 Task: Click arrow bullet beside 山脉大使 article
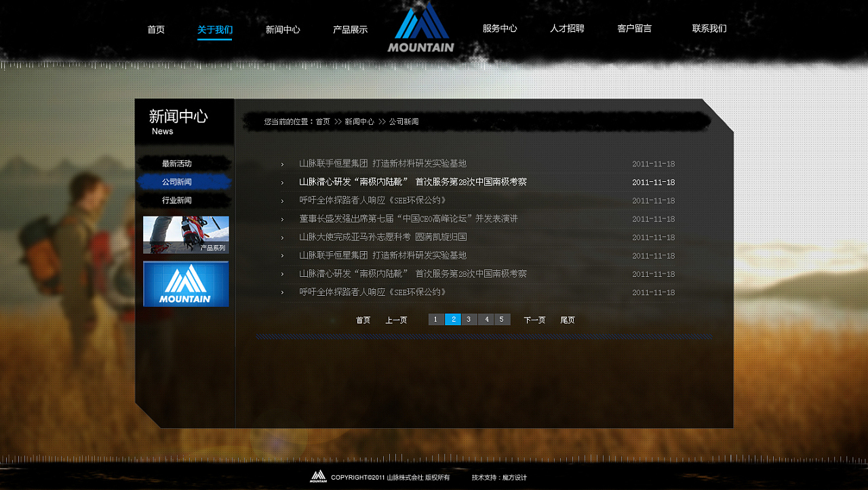coord(282,238)
